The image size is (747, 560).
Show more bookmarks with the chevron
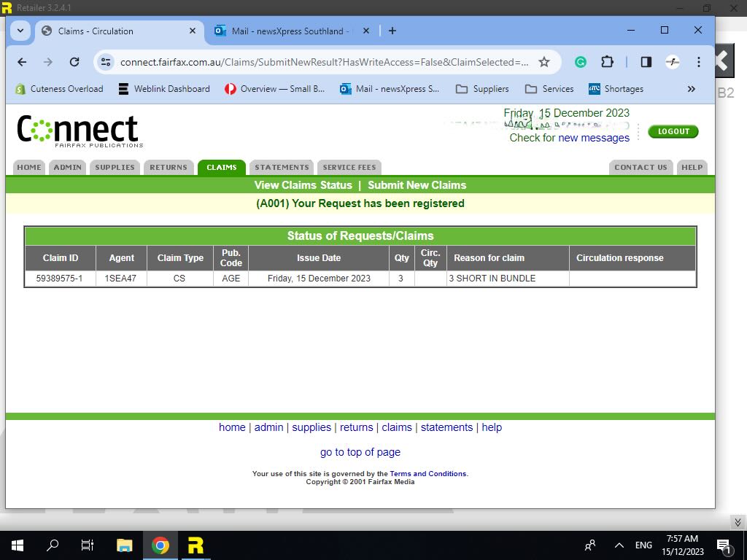691,89
